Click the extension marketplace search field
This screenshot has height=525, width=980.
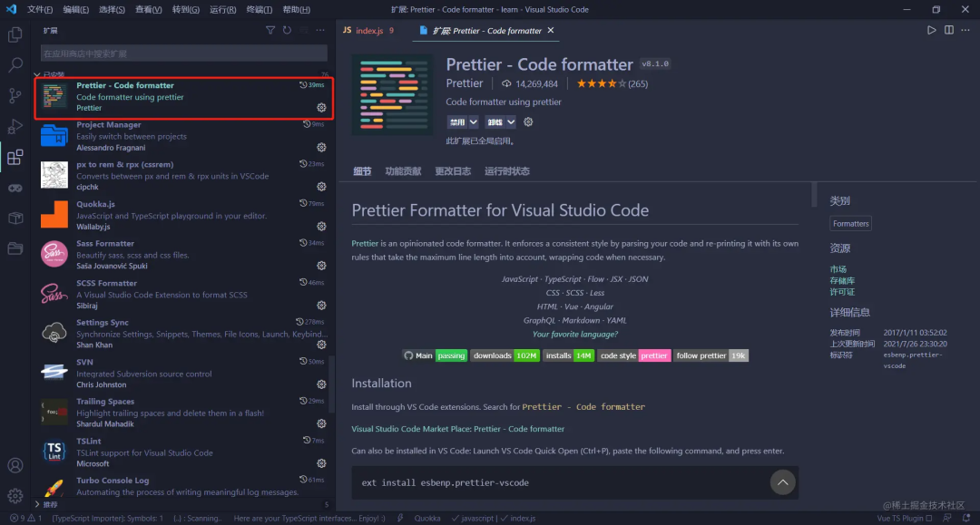coord(183,53)
